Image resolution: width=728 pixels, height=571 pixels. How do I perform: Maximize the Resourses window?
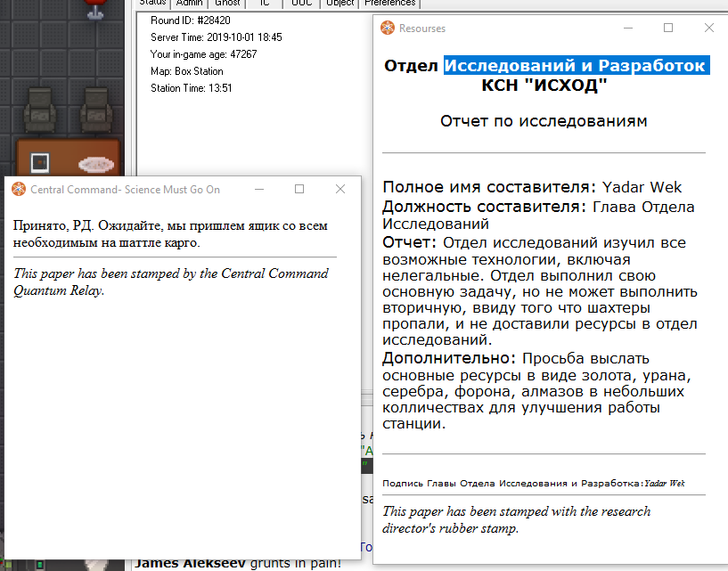tap(667, 29)
